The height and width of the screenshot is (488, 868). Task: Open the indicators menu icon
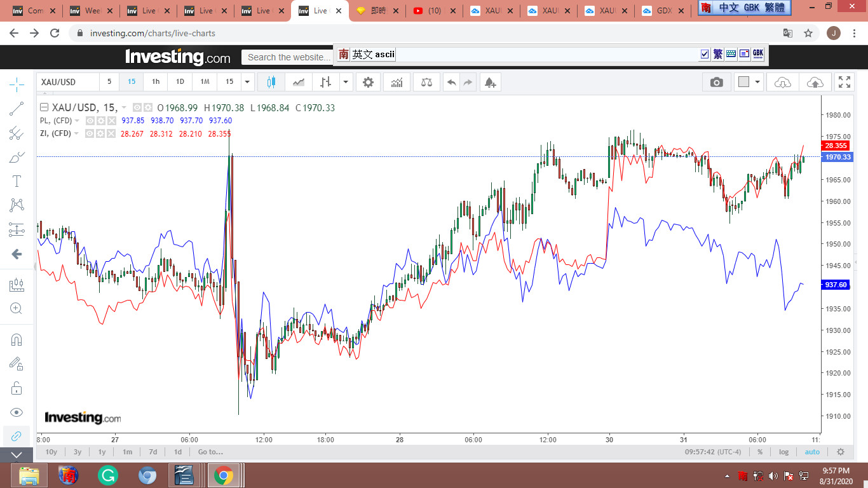[397, 82]
